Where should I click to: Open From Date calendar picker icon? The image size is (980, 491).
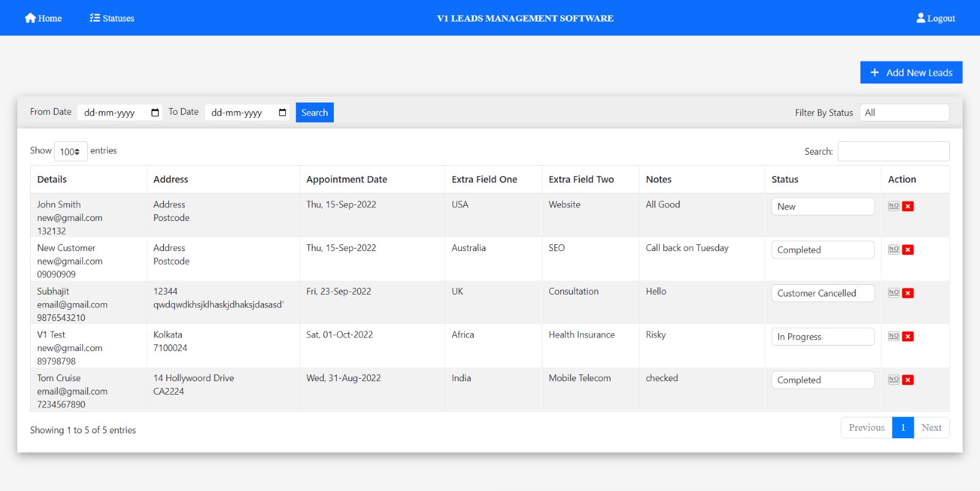155,113
